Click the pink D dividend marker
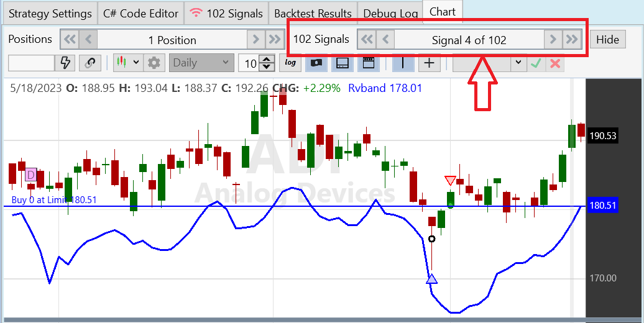644x323 pixels. click(x=31, y=175)
